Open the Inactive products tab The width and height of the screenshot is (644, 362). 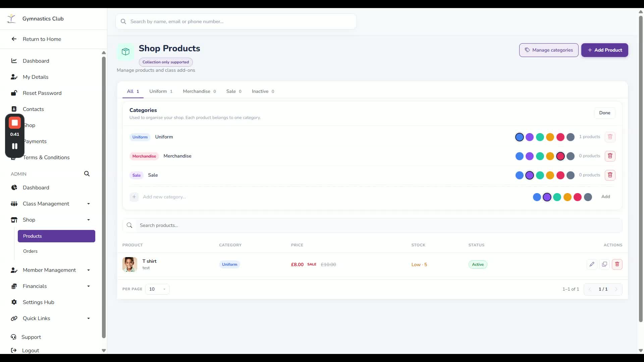pos(263,91)
